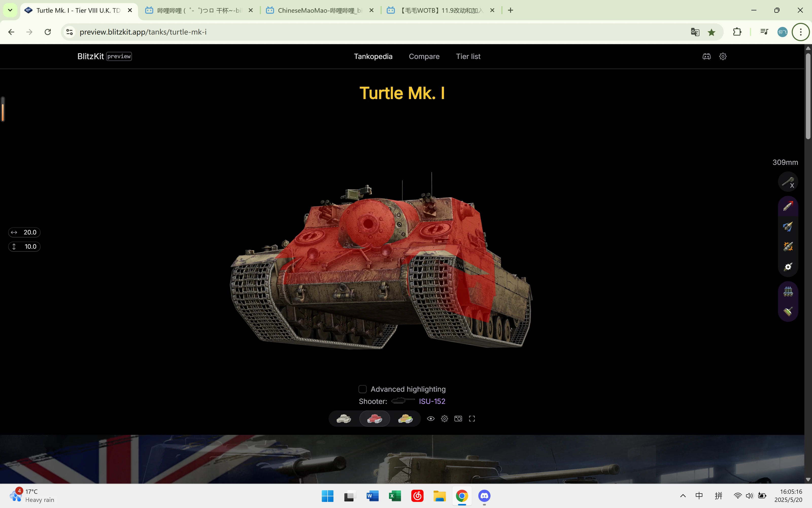Screen dimensions: 812x508
Task: Open the browser extensions puzzle icon
Action: coord(737,32)
